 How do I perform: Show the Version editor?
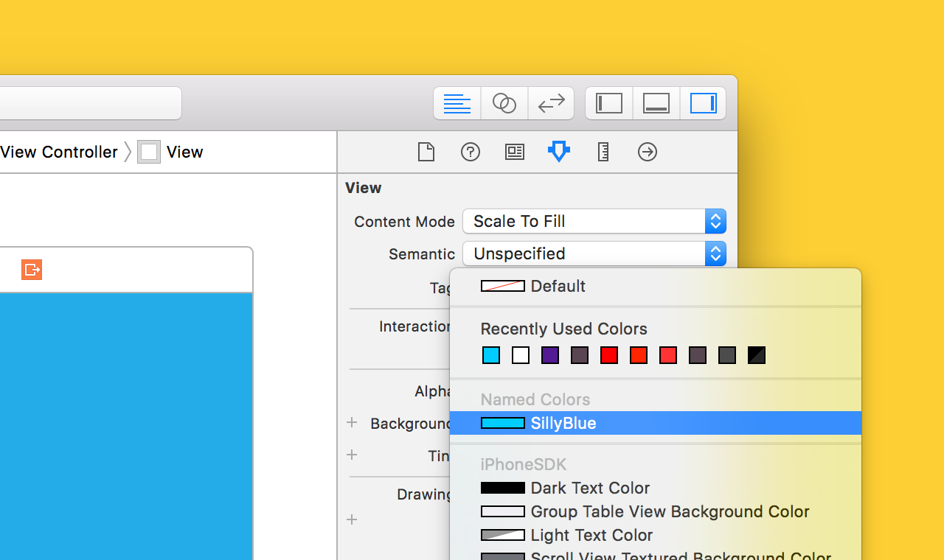pyautogui.click(x=551, y=103)
